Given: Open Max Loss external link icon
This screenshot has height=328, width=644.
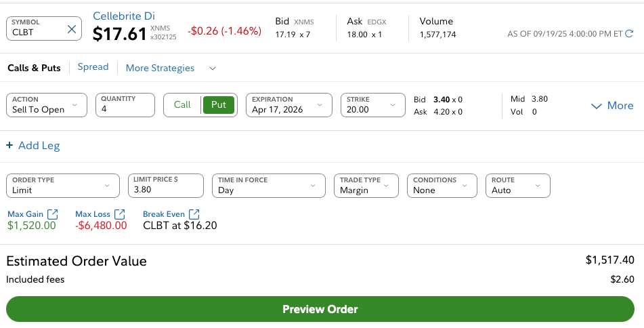Looking at the screenshot, I should [120, 214].
